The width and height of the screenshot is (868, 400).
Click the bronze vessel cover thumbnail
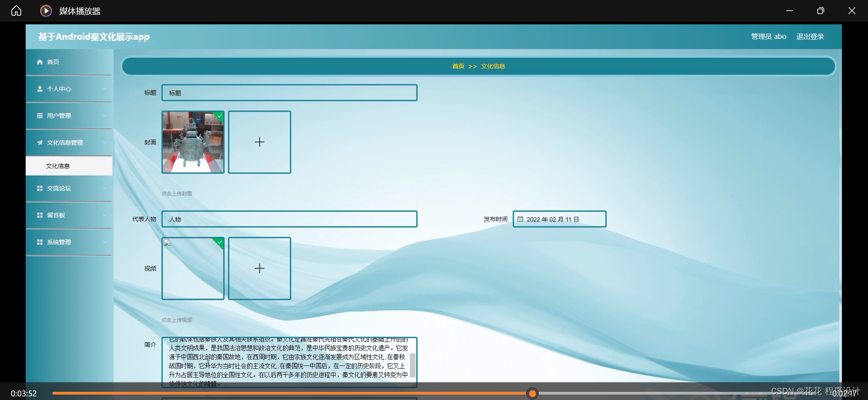coord(193,142)
